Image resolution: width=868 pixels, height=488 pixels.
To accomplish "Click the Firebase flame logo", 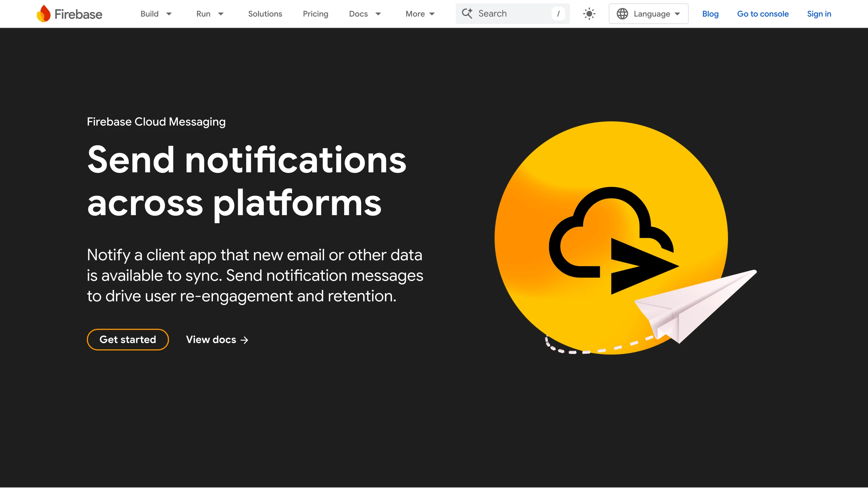I will (x=43, y=14).
